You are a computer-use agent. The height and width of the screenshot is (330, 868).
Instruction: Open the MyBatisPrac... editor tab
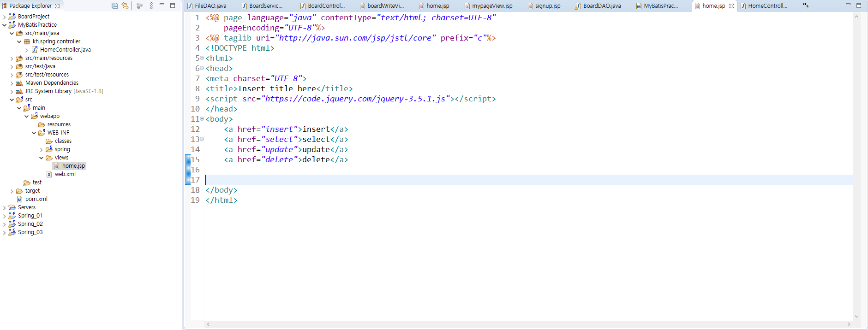[657, 6]
